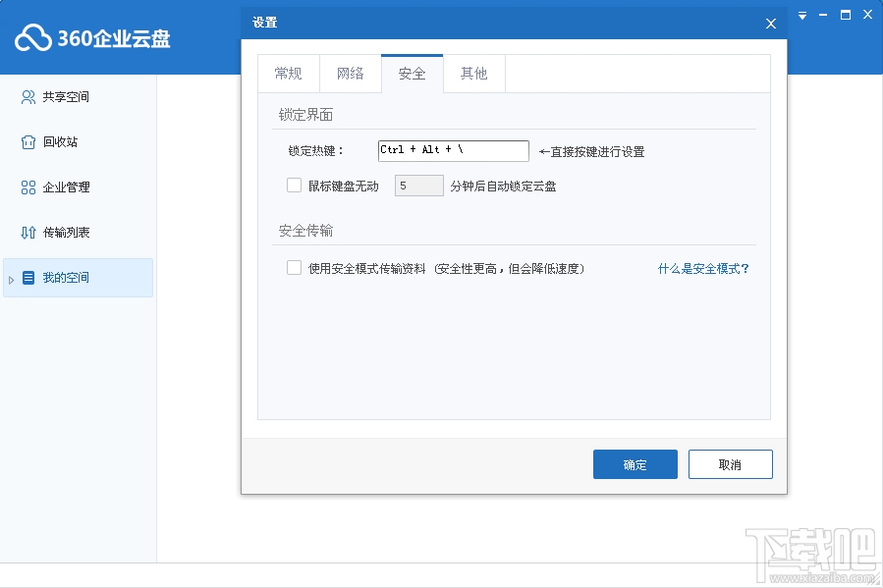Open the 网络 settings tab
The width and height of the screenshot is (883, 588).
(350, 73)
